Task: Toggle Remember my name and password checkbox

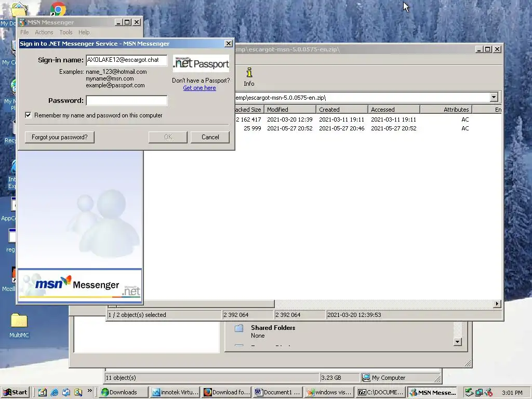Action: [x=28, y=115]
